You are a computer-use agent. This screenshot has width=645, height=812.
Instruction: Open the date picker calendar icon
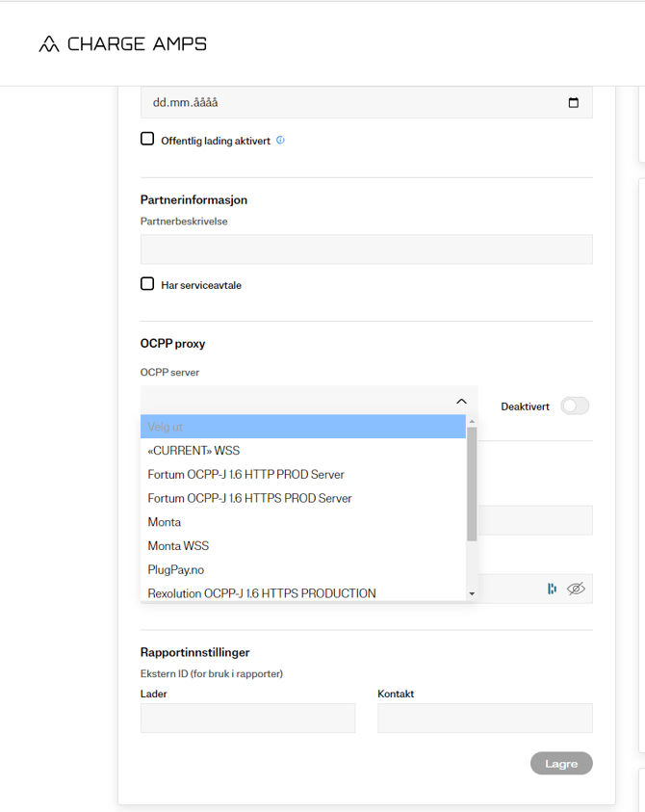574,103
